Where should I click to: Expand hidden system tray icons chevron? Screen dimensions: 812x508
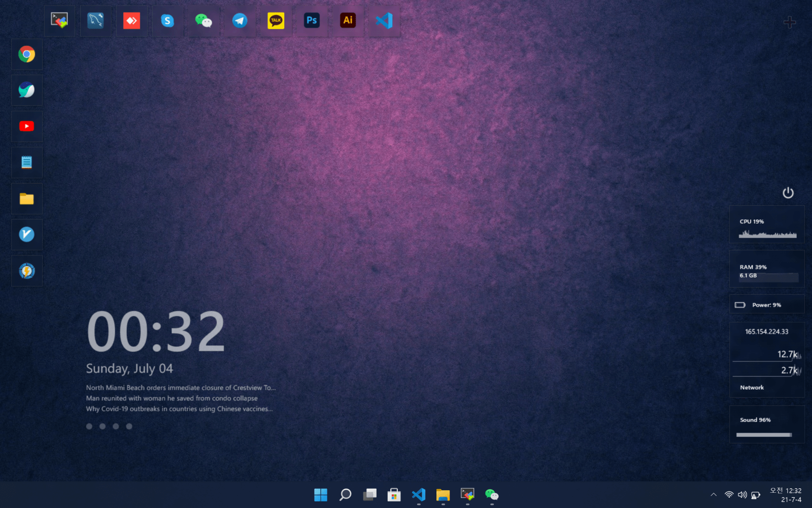[714, 495]
